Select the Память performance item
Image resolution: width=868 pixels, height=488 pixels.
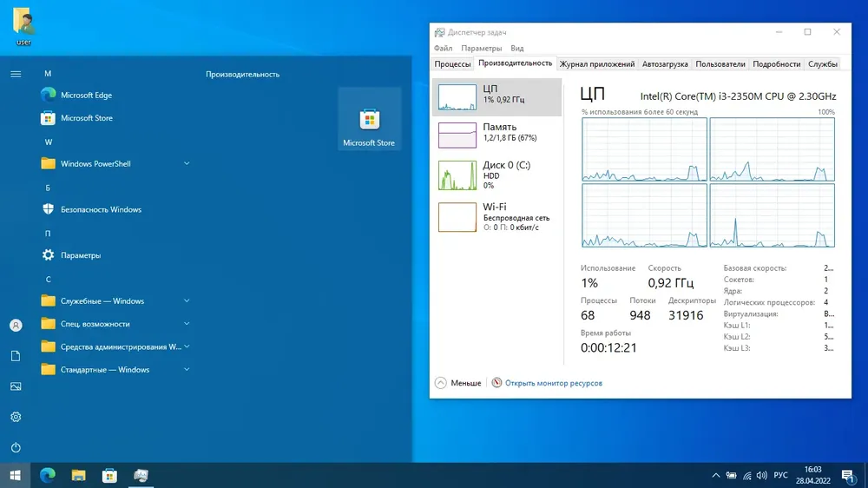pyautogui.click(x=496, y=135)
